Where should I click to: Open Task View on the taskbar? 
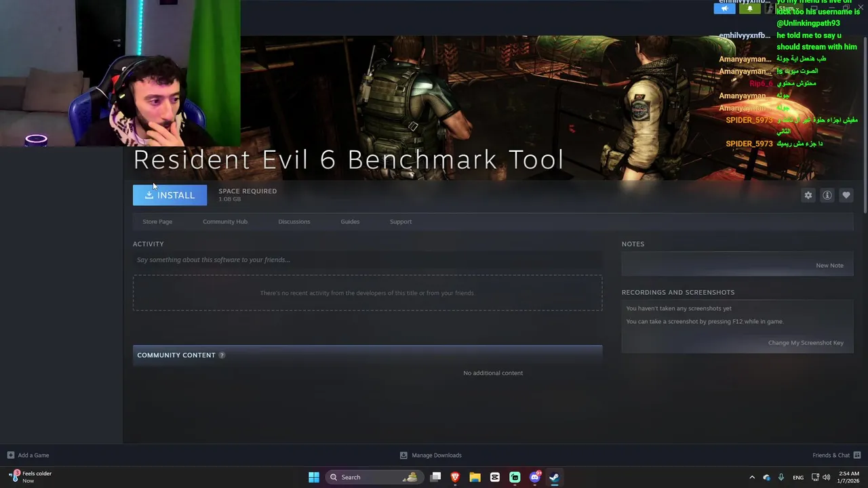click(435, 477)
